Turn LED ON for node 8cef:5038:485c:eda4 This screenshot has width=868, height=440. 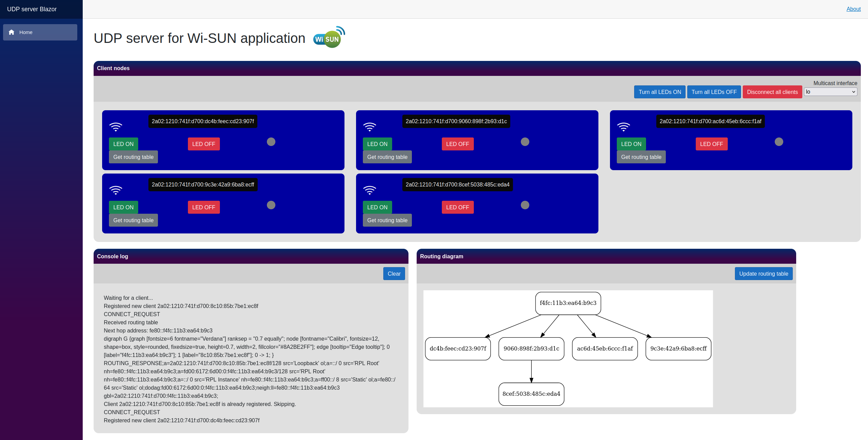click(377, 207)
